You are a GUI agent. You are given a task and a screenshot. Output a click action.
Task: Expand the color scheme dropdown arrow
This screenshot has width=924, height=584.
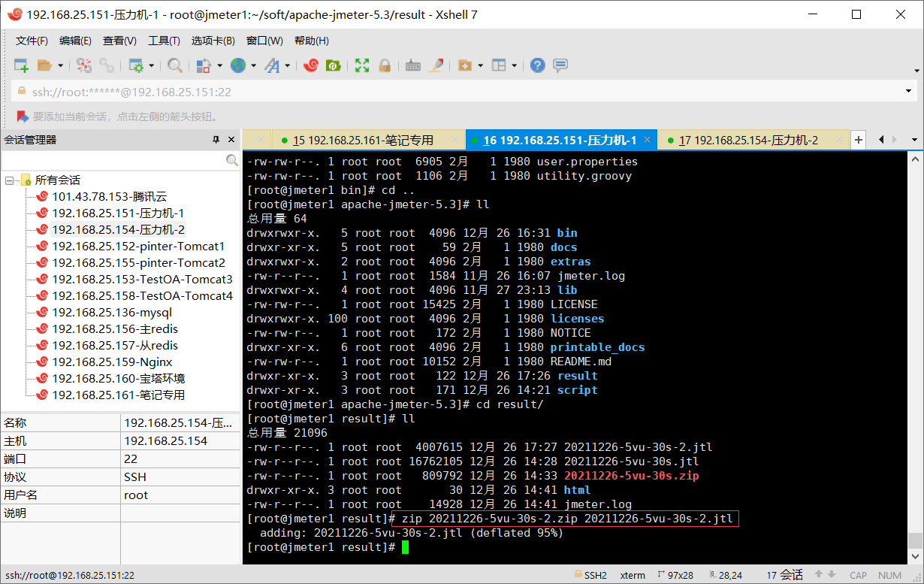219,66
